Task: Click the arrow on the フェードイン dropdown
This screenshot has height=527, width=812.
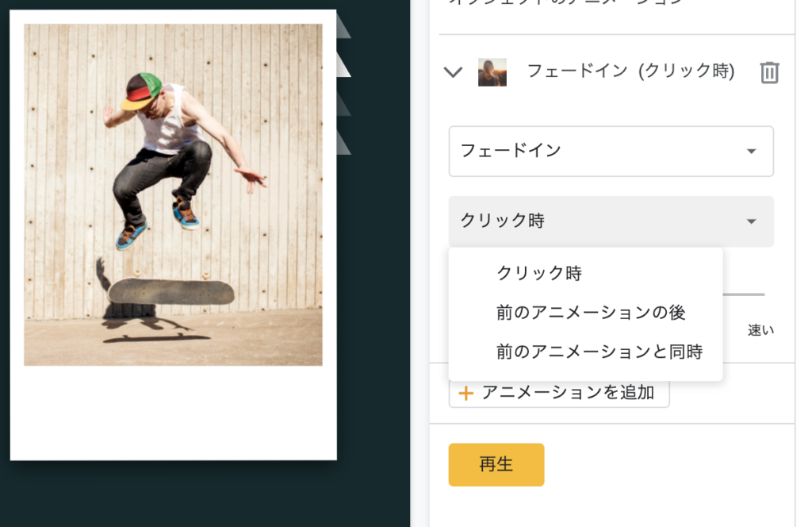Action: [x=752, y=152]
